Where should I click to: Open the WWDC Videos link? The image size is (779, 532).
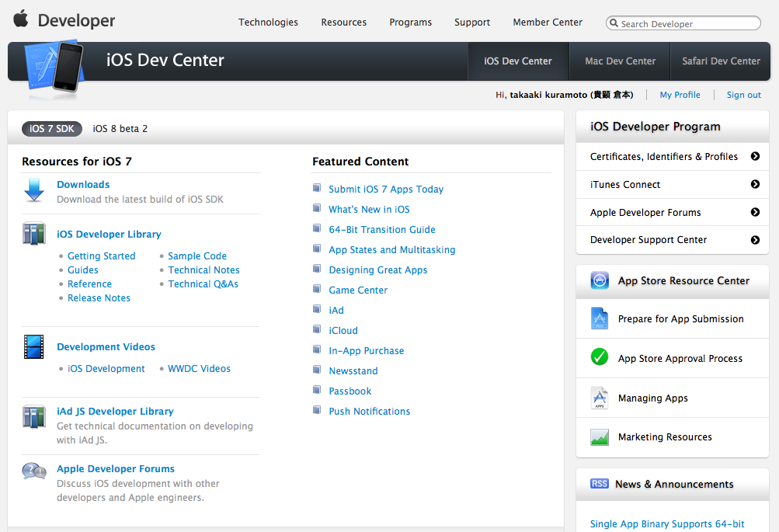[x=200, y=369]
